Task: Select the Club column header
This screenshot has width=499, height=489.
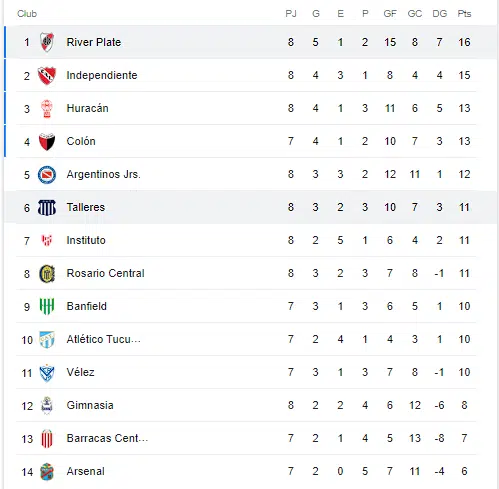Action: point(27,14)
